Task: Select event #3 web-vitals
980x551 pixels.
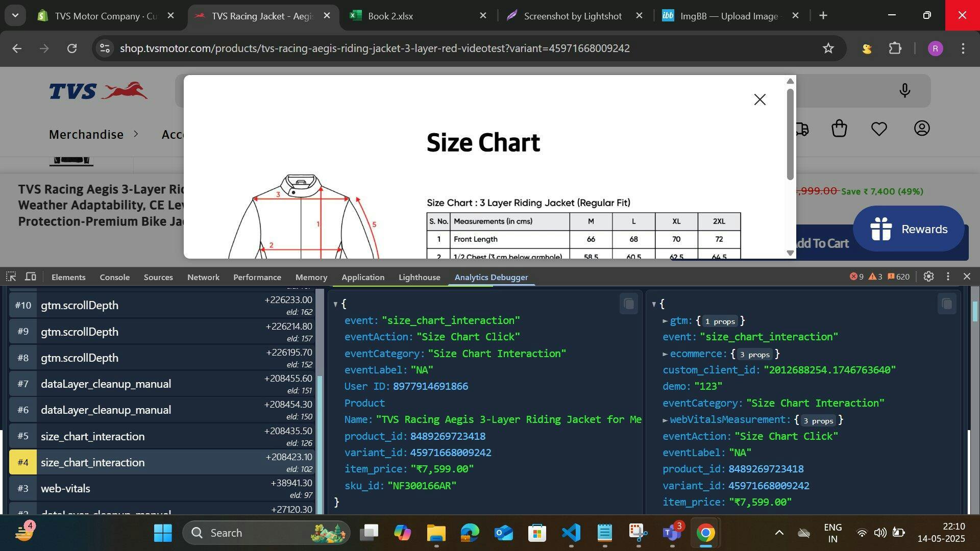Action: 162,488
